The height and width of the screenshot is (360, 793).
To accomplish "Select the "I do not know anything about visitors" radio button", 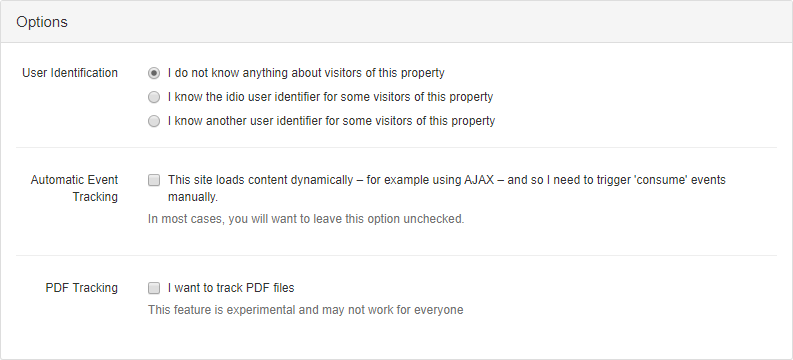I will coord(154,73).
